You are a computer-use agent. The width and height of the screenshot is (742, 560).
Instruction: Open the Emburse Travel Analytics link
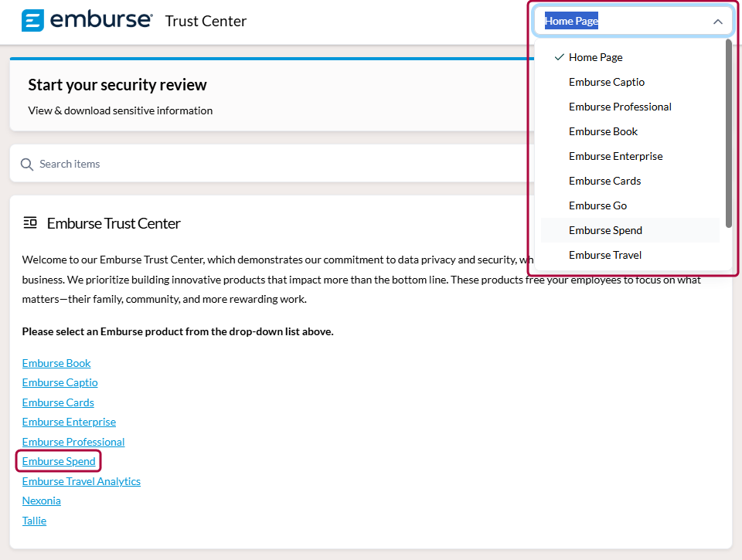[80, 480]
